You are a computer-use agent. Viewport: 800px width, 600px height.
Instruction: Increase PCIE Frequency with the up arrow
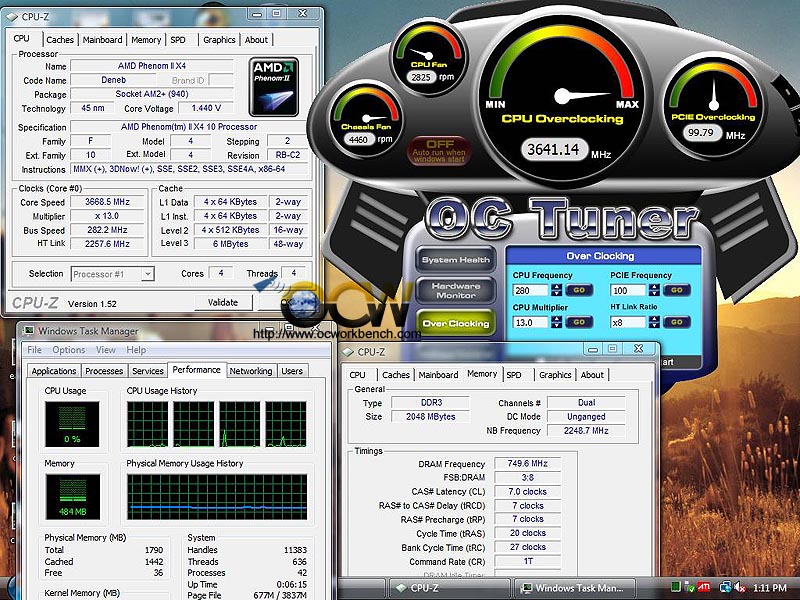click(x=654, y=287)
